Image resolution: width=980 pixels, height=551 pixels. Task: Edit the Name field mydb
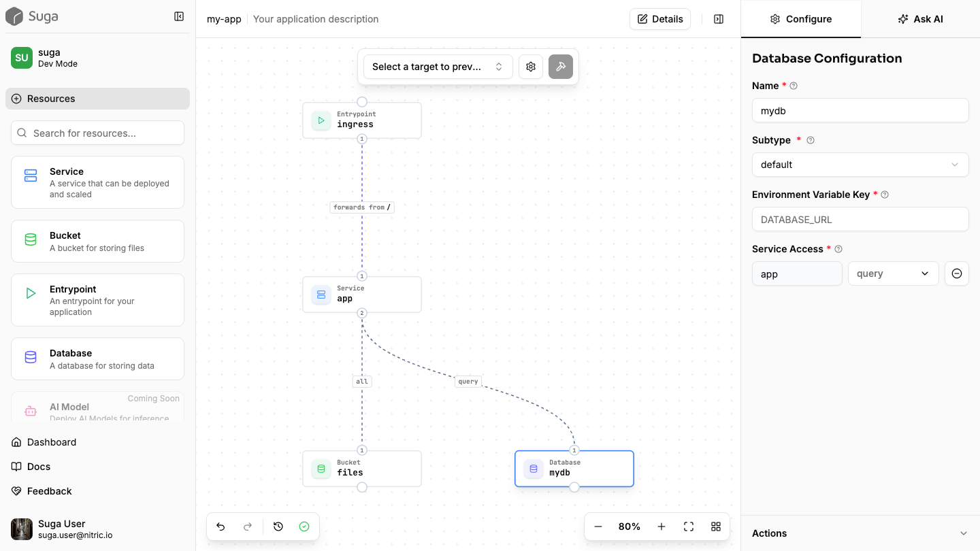point(860,110)
